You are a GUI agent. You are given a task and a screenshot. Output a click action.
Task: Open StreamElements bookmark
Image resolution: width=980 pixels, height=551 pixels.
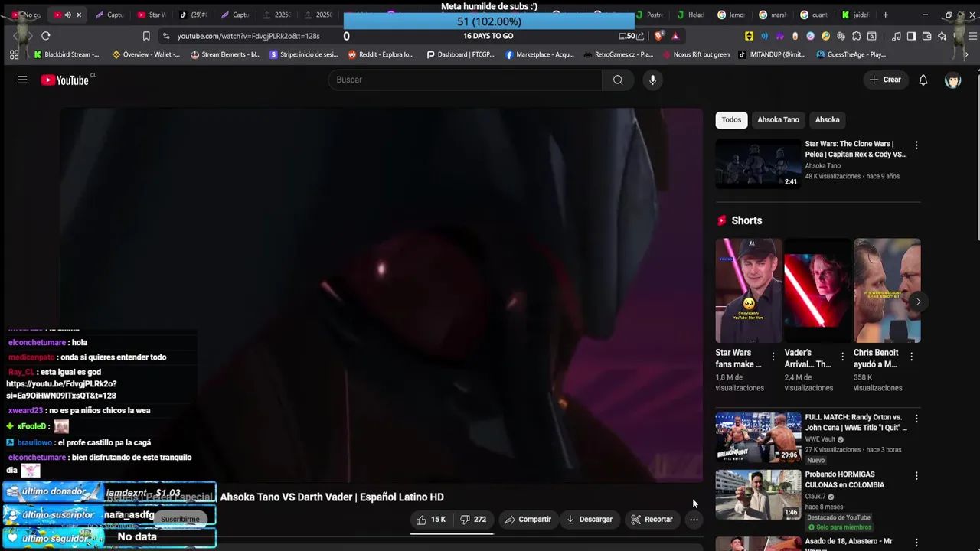pyautogui.click(x=226, y=54)
